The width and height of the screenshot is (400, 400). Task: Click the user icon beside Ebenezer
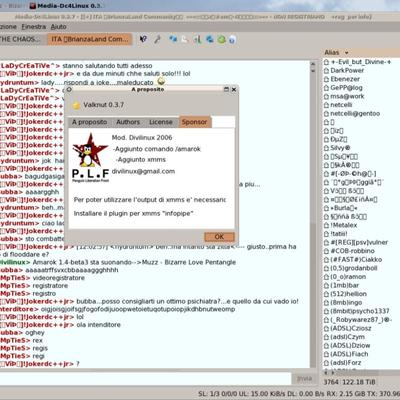pos(327,79)
